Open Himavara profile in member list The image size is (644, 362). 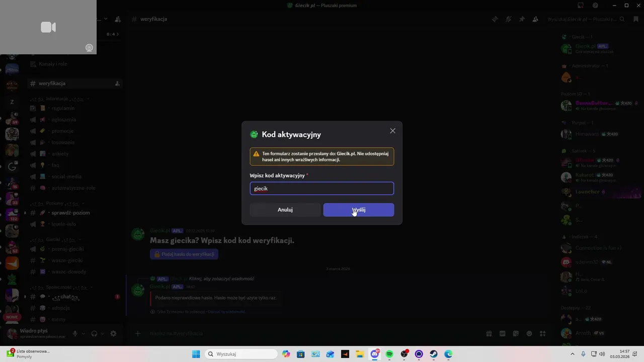600,134
